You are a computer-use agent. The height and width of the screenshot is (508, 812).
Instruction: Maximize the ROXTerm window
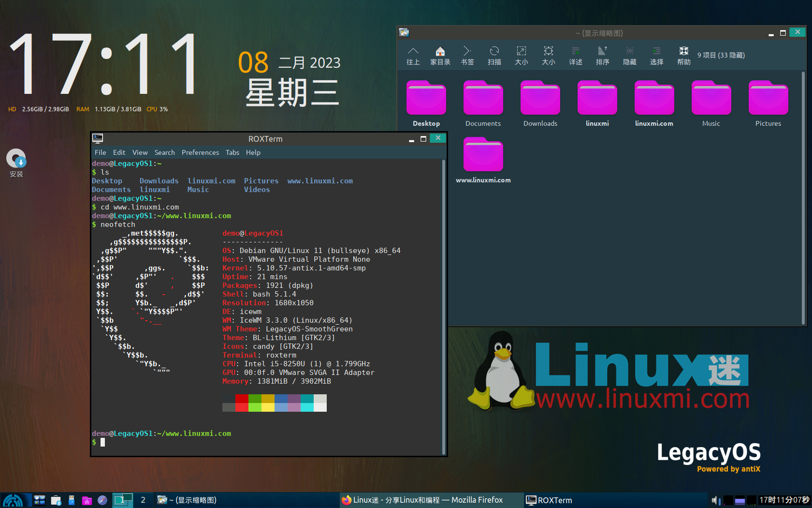pos(423,139)
